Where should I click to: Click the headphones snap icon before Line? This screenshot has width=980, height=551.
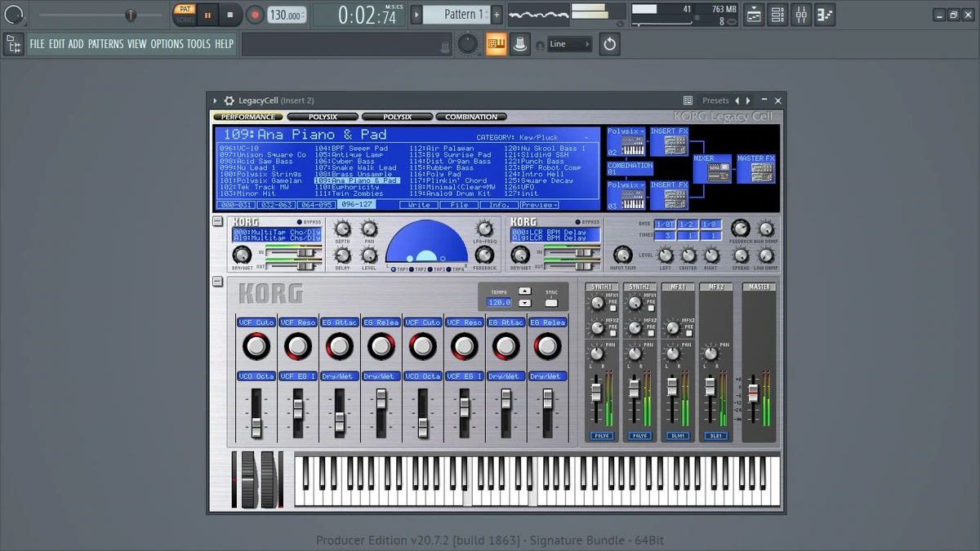click(540, 45)
